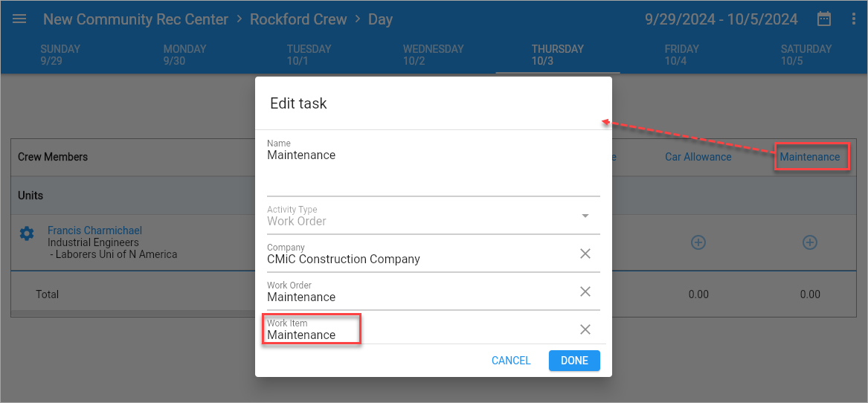Click the Edit task dialog title
Viewport: 868px width, 403px height.
(298, 103)
